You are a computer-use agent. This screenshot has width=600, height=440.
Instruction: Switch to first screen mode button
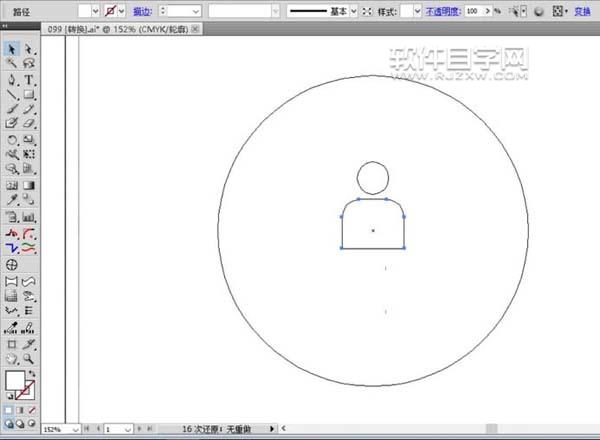point(8,424)
